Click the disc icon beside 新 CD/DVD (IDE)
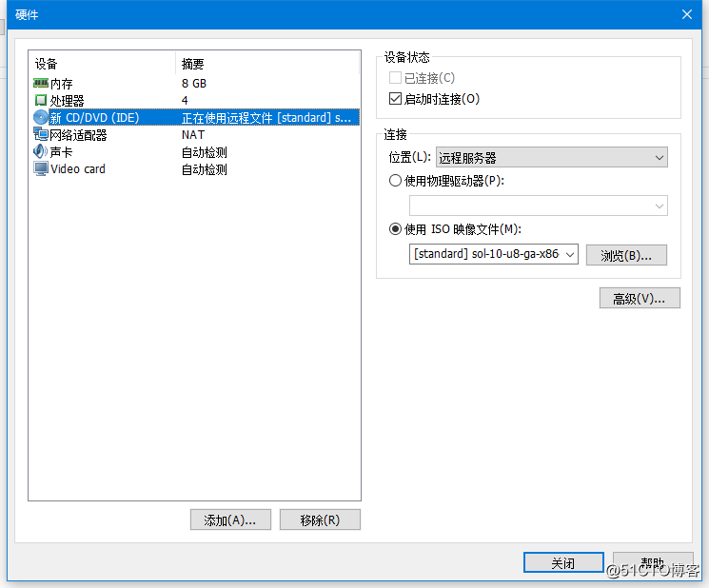Image resolution: width=709 pixels, height=588 pixels. point(41,118)
